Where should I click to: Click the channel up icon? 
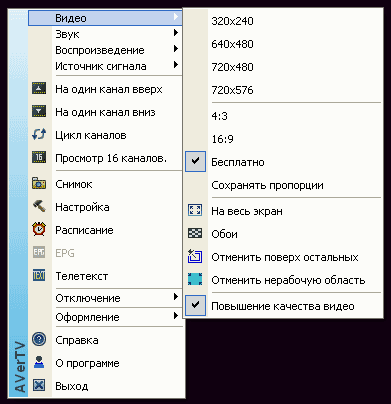(x=39, y=88)
